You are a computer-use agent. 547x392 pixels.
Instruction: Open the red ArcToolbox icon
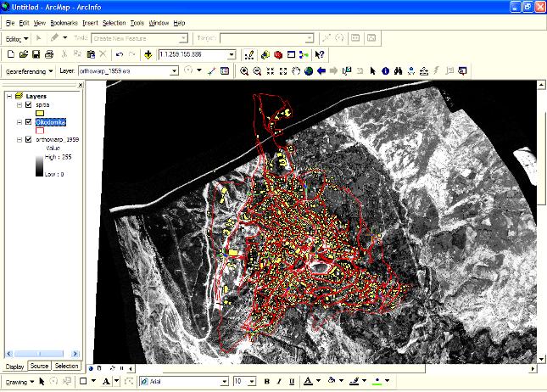[278, 55]
